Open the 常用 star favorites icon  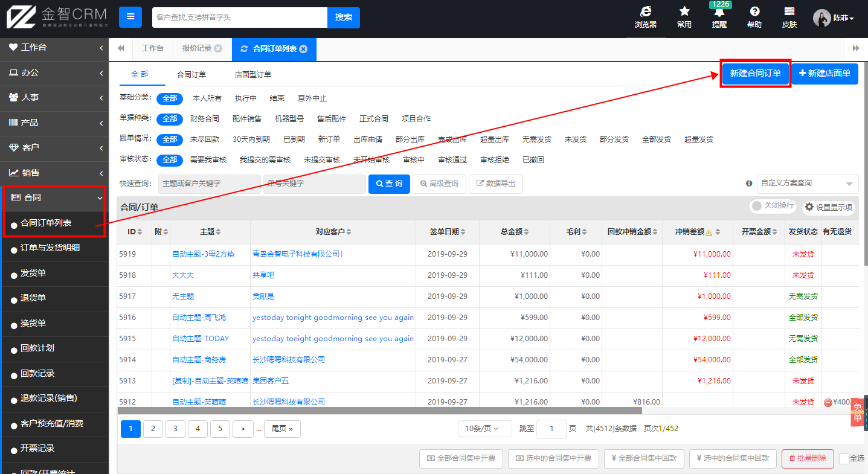(684, 18)
